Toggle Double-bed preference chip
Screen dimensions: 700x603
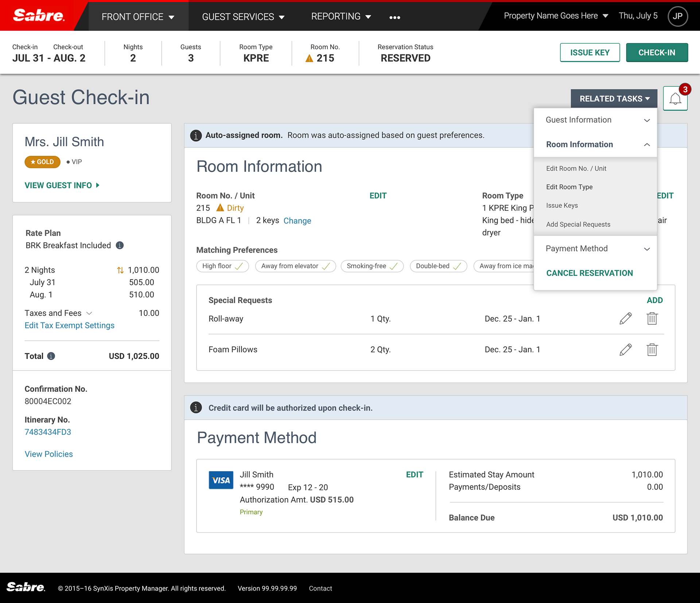pyautogui.click(x=438, y=266)
